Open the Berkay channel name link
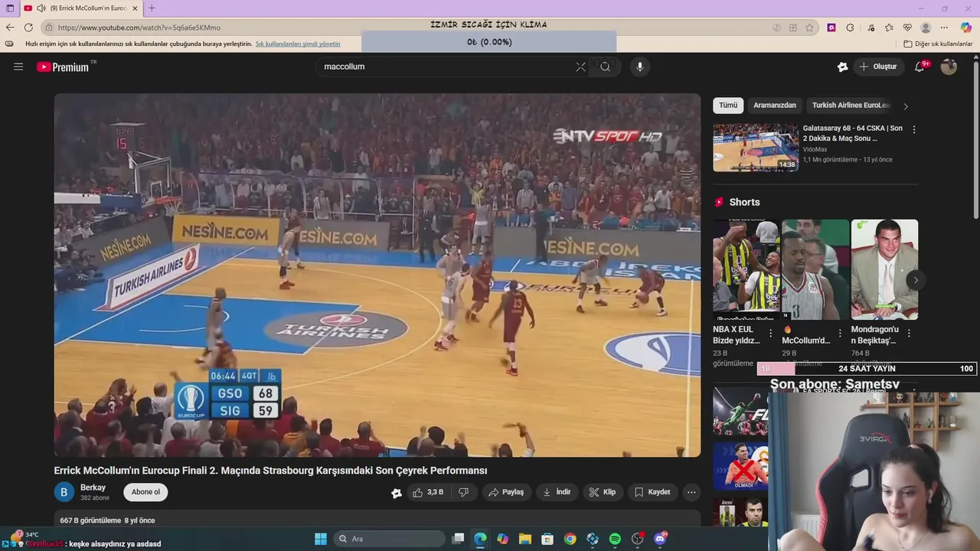 pyautogui.click(x=93, y=487)
